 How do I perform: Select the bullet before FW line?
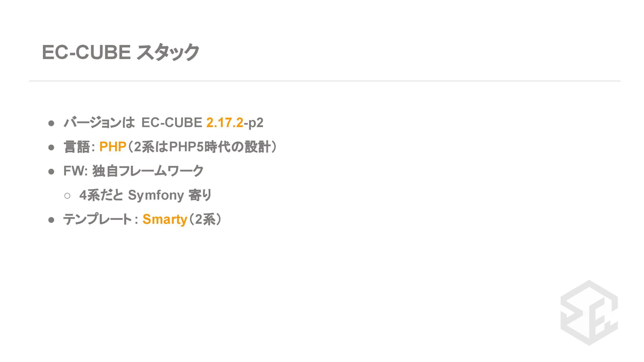point(51,171)
